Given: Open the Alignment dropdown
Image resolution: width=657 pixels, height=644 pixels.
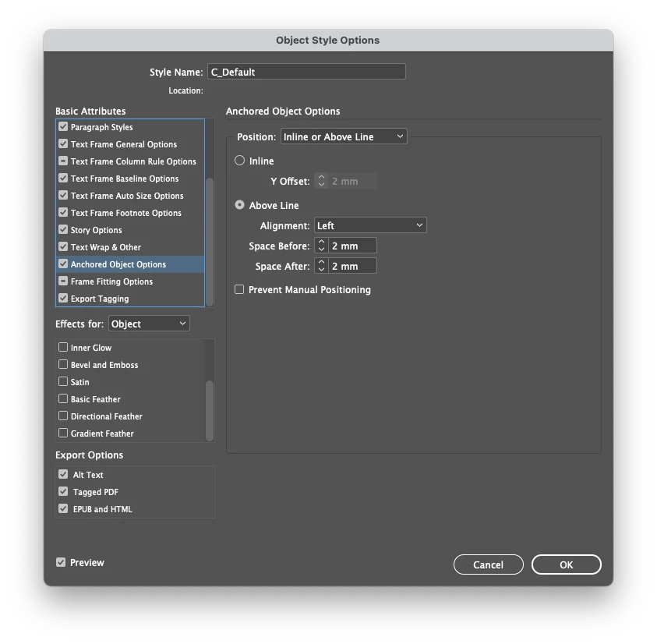Looking at the screenshot, I should [x=370, y=225].
